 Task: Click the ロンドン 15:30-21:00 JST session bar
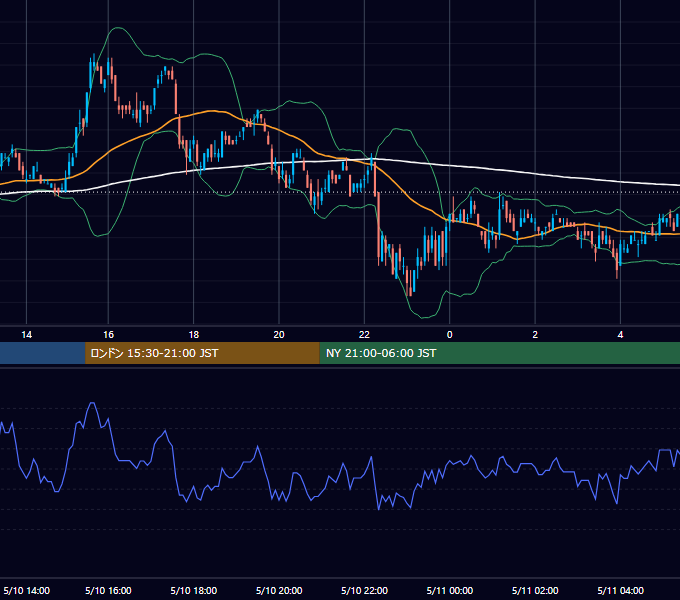pyautogui.click(x=202, y=353)
